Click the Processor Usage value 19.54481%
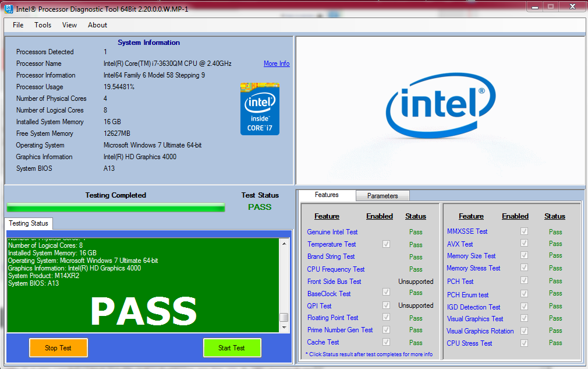The height and width of the screenshot is (369, 588). [119, 87]
